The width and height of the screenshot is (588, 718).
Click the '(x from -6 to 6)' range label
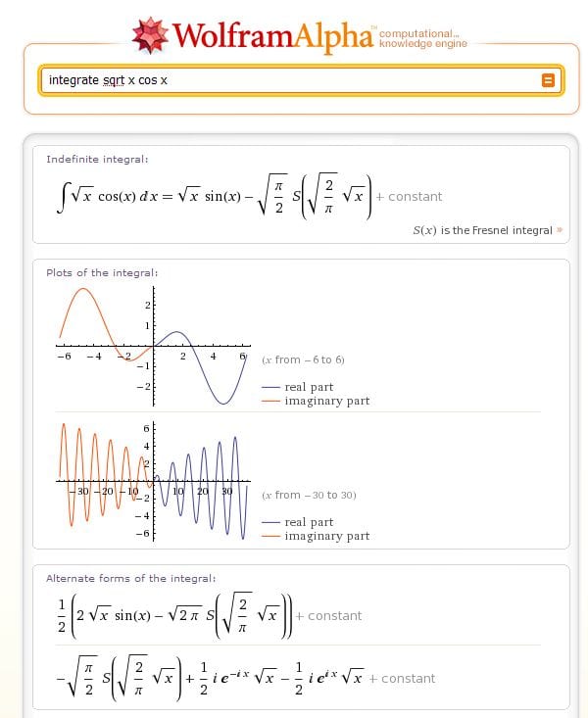[303, 359]
